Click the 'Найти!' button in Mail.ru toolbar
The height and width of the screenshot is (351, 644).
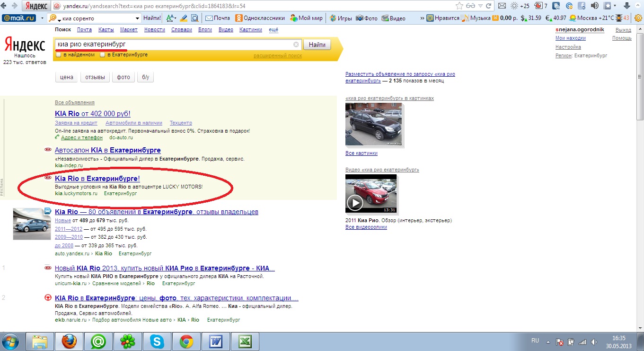(152, 18)
